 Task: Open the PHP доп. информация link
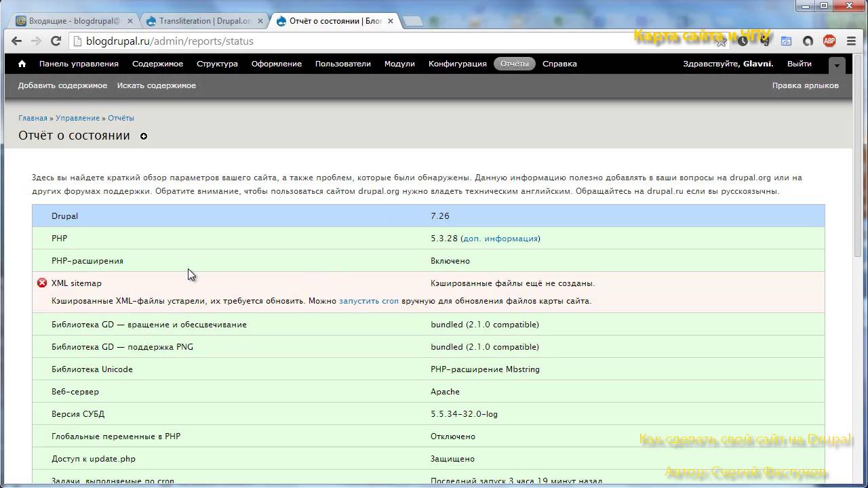[x=500, y=239]
